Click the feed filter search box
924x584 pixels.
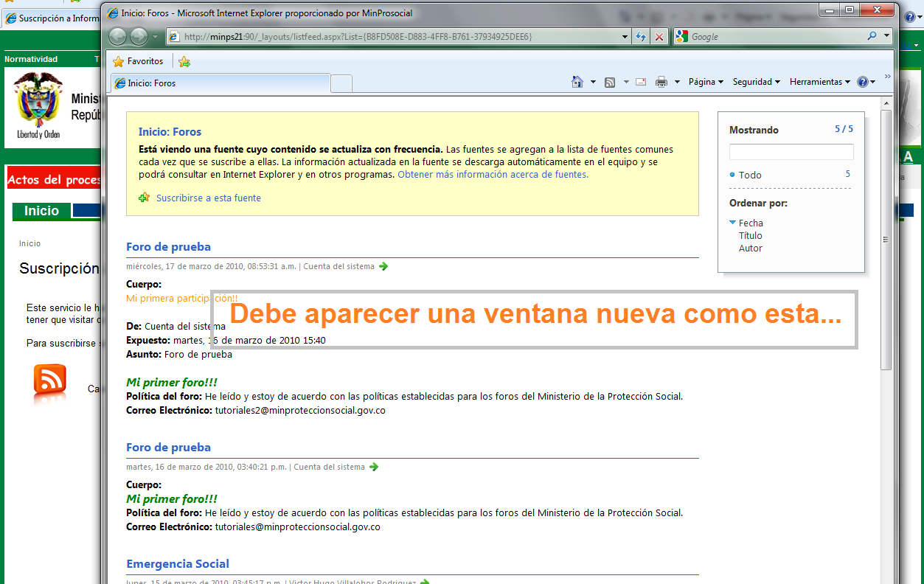(x=791, y=152)
